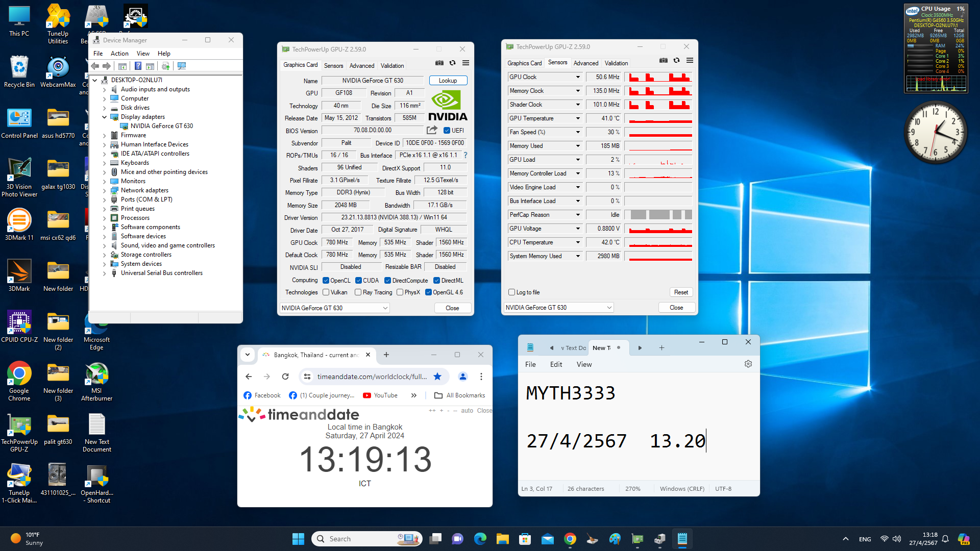Open the Action menu in Device Manager

119,54
